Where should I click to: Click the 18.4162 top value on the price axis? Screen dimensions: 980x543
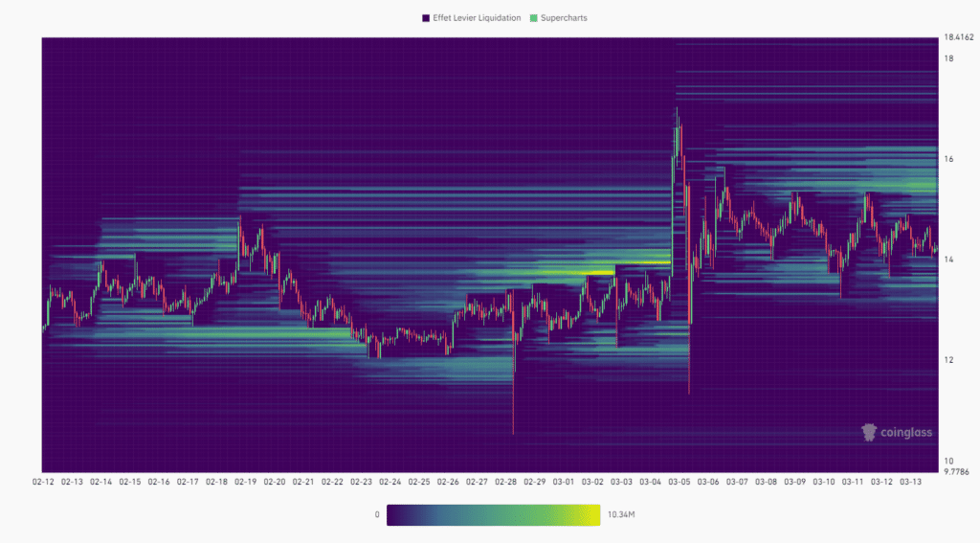(x=960, y=37)
